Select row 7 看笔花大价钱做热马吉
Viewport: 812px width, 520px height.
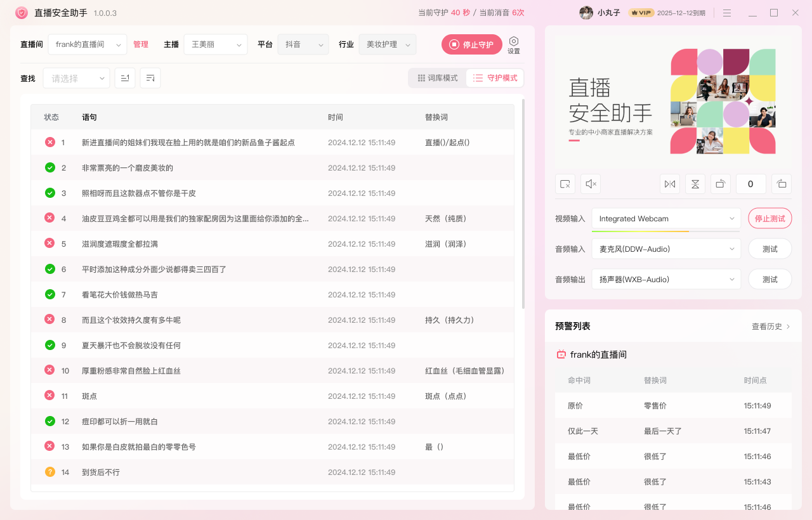272,294
